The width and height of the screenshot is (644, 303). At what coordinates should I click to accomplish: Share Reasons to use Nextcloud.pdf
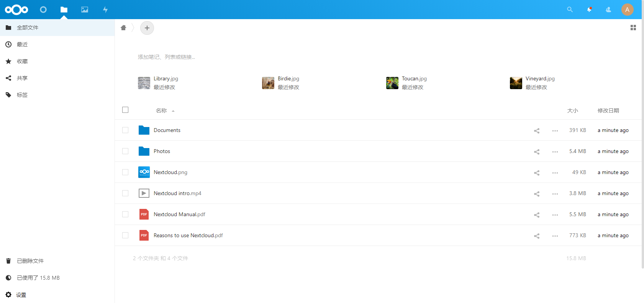(537, 236)
